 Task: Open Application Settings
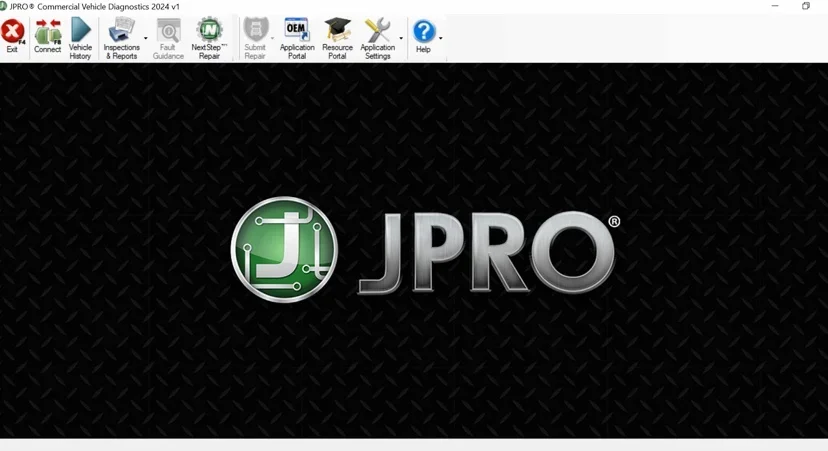(378, 37)
